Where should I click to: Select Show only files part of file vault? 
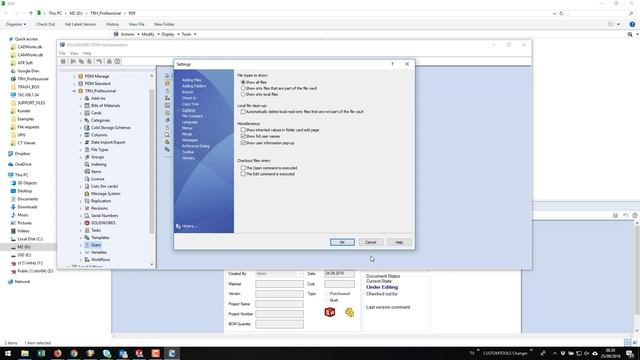click(x=243, y=88)
